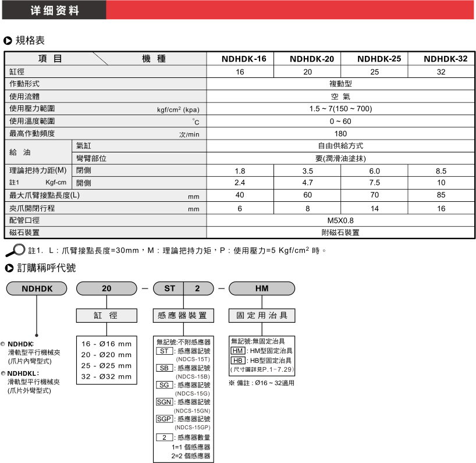Click the boxed SGN sensor code
The height and width of the screenshot is (463, 476).
[164, 402]
